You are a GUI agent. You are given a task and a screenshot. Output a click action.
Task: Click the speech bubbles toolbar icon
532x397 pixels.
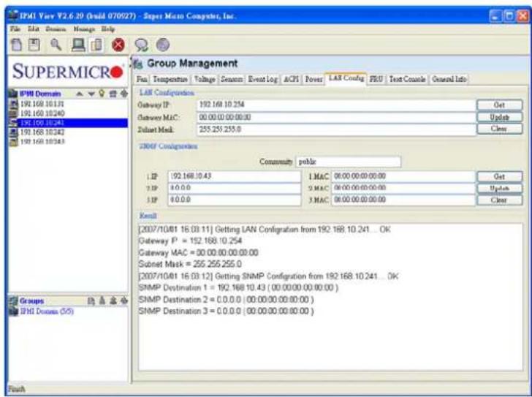[141, 45]
